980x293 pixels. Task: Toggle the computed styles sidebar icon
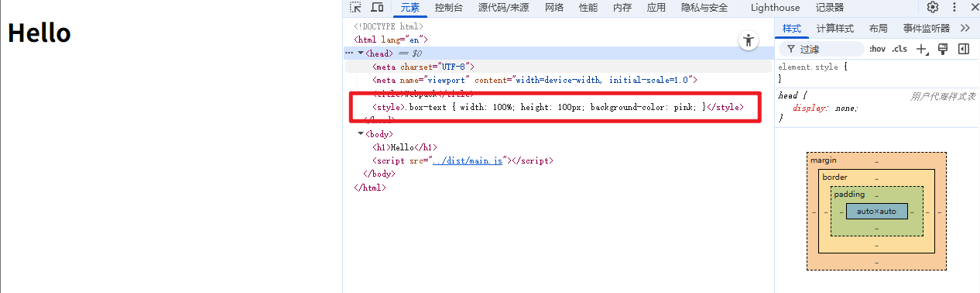tap(964, 49)
